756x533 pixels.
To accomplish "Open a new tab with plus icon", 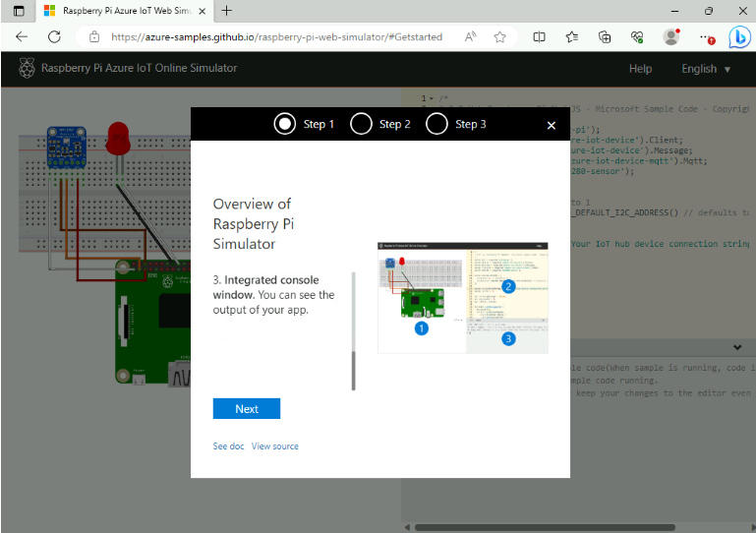I will point(227,11).
